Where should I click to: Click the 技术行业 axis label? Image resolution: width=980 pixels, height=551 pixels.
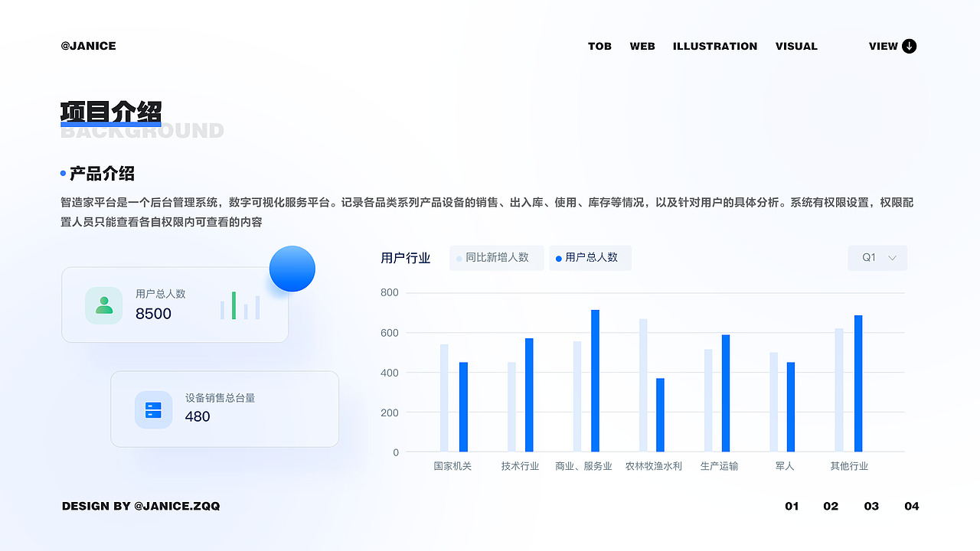point(520,466)
